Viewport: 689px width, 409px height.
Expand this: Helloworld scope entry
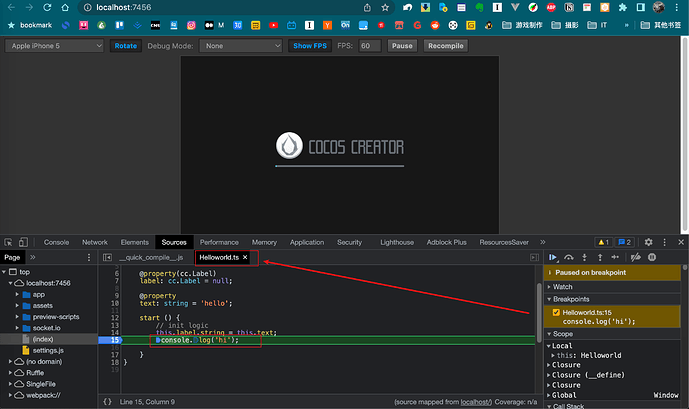click(x=553, y=355)
